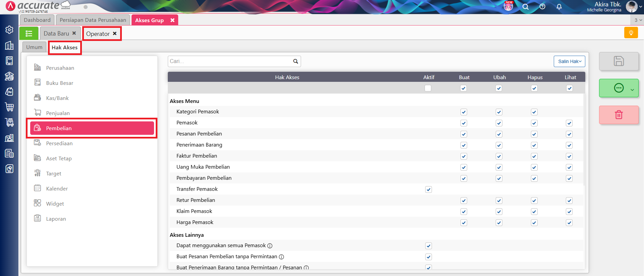The height and width of the screenshot is (276, 644).
Task: Click the save floppy disk button
Action: [x=618, y=61]
